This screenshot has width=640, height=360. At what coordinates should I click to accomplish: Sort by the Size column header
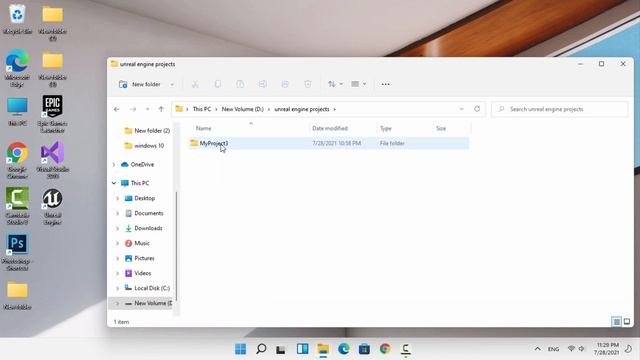(441, 128)
